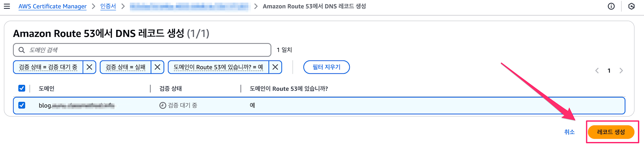Remove the '검증 상태 = 검증 대기 중' filter
Viewport: 644px width, 148px height.
90,67
